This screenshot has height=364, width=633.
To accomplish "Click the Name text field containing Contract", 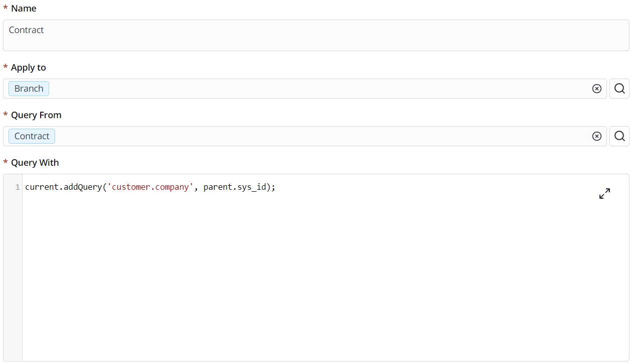I will coord(316,35).
